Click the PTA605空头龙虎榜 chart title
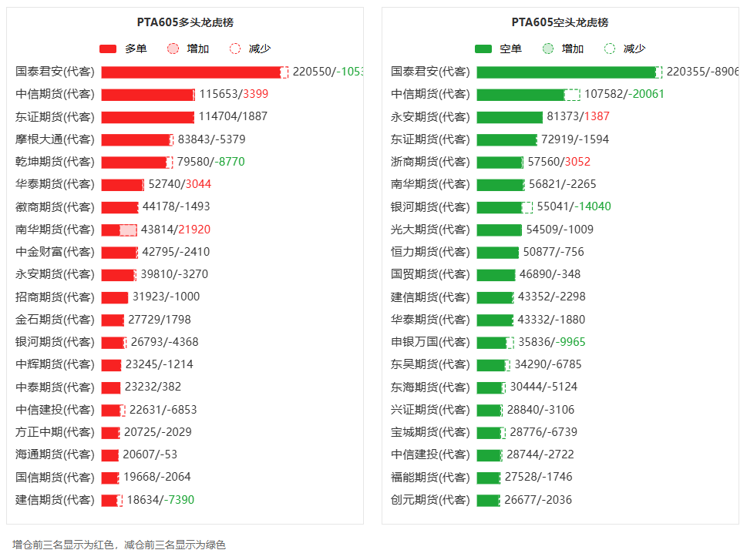The image size is (747, 560). (560, 22)
